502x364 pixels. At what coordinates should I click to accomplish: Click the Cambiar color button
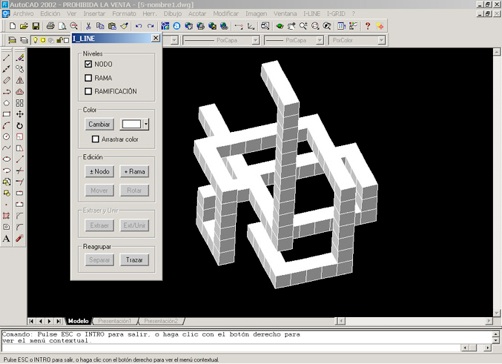click(x=99, y=124)
